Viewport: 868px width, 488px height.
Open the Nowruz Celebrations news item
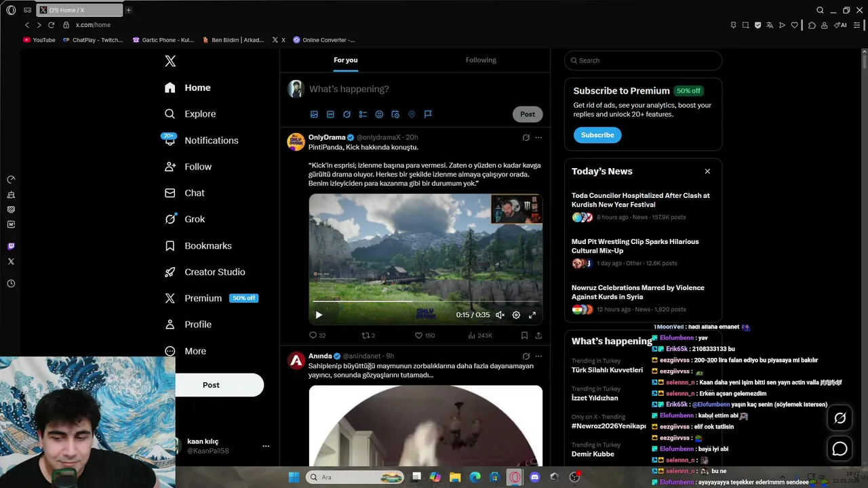pos(643,298)
